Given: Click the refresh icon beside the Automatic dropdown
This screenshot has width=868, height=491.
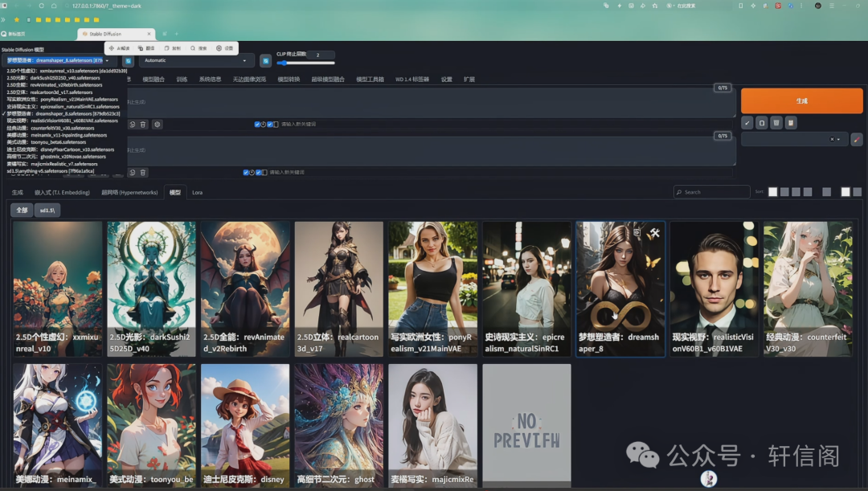Looking at the screenshot, I should click(x=265, y=60).
